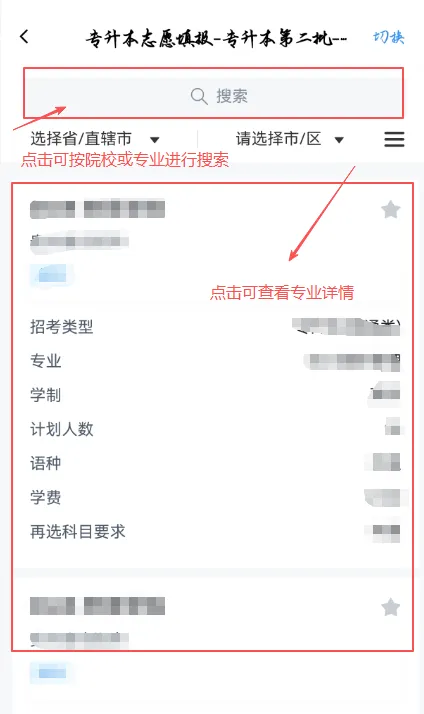The width and height of the screenshot is (424, 714).
Task: Expand the 请选择市/区 dropdown
Action: click(x=290, y=138)
